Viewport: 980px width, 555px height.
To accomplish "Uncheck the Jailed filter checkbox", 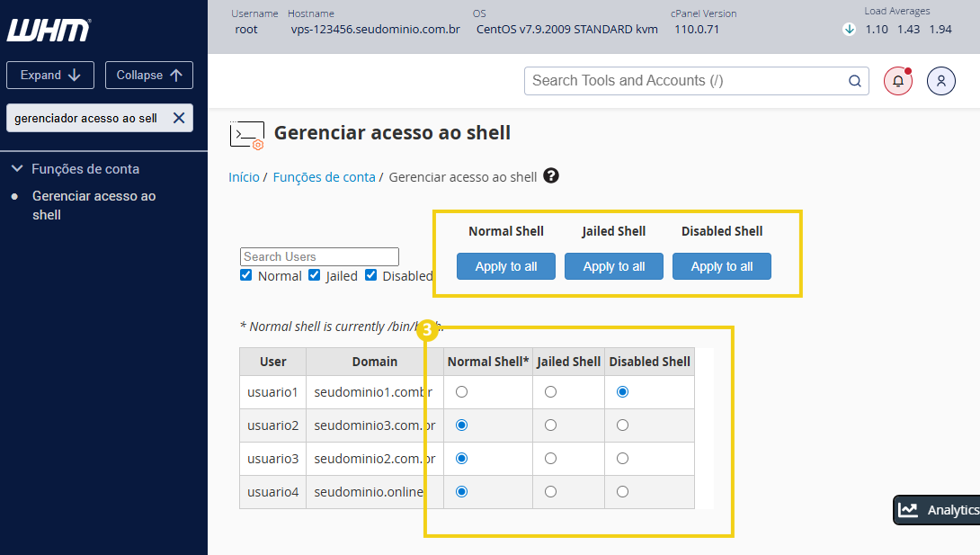I will point(315,275).
